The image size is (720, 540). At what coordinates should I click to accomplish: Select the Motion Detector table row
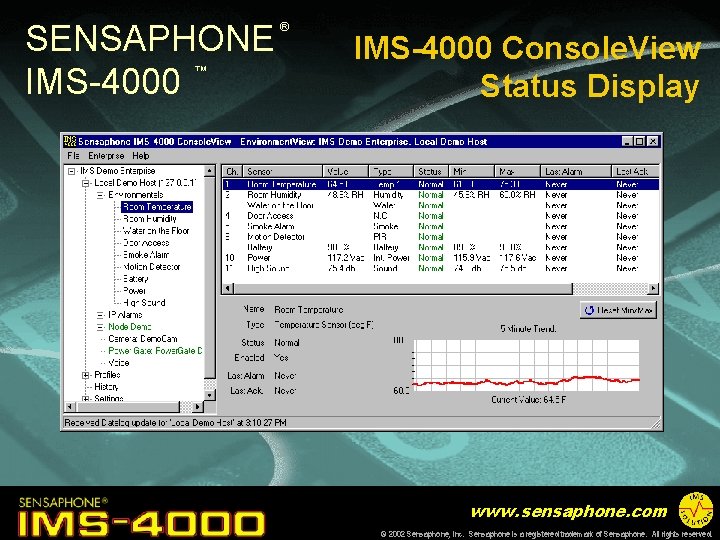441,237
